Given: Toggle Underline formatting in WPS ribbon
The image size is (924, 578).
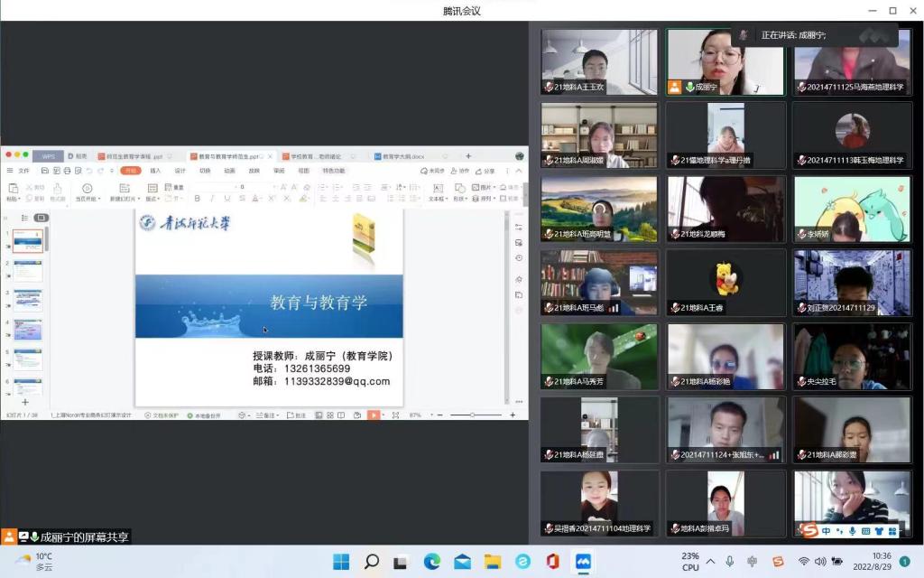Looking at the screenshot, I should [x=226, y=199].
